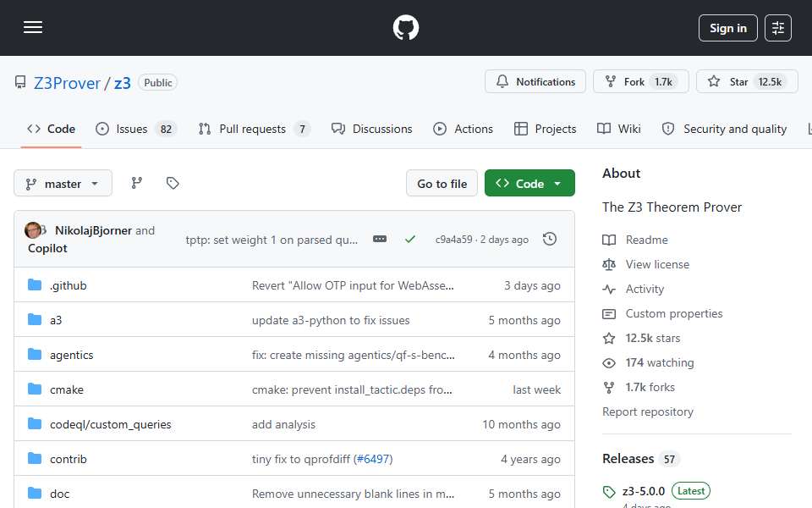The width and height of the screenshot is (812, 508).
Task: Open the Projects tab
Action: pos(546,129)
